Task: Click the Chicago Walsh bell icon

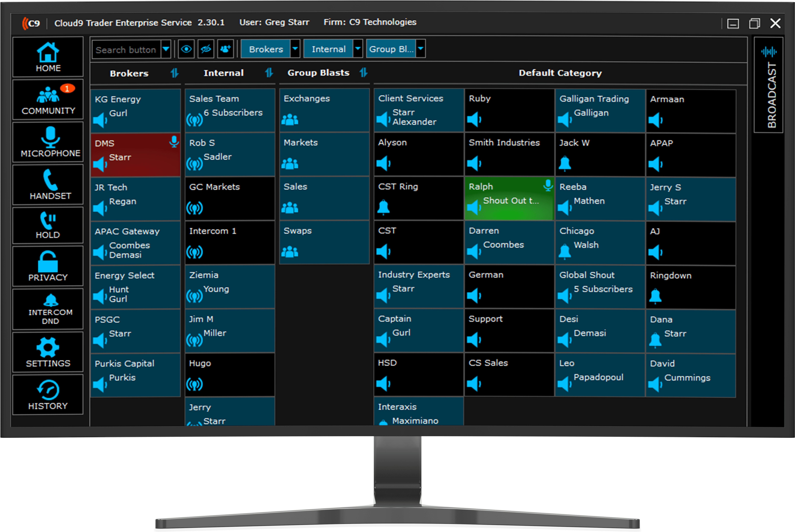Action: pyautogui.click(x=565, y=252)
